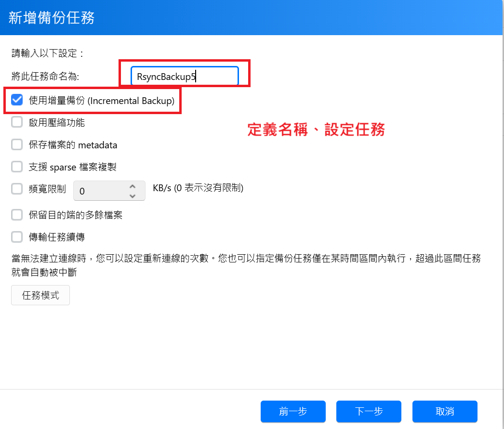Increase bandwidth value with up arrow
The image size is (504, 429).
click(x=133, y=186)
